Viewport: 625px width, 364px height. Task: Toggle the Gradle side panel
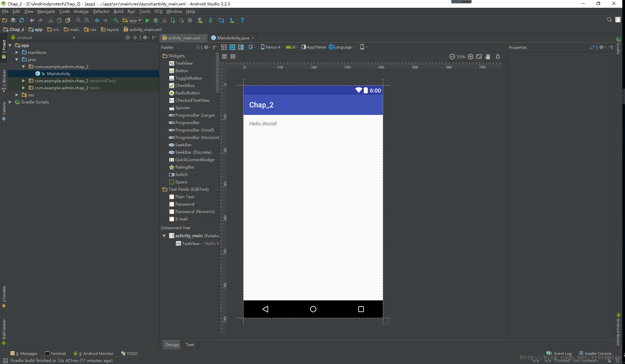point(618,45)
